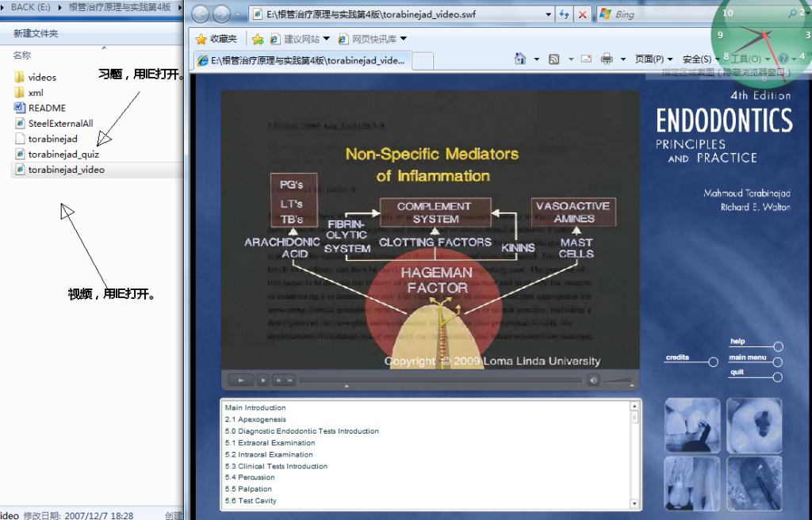812x520 pixels.
Task: Open the 网页快讯库 web slice gallery
Action: (367, 39)
